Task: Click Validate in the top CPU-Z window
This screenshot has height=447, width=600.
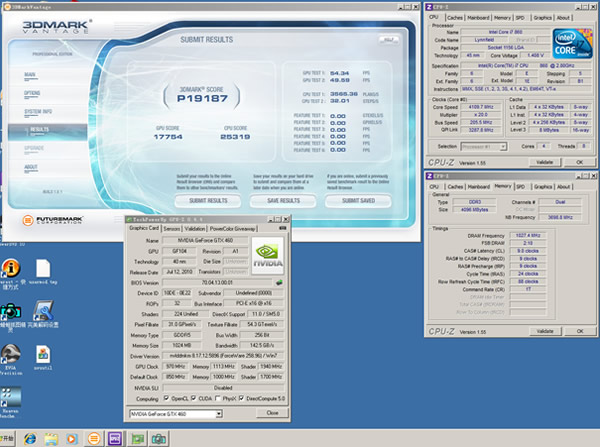Action: click(545, 160)
